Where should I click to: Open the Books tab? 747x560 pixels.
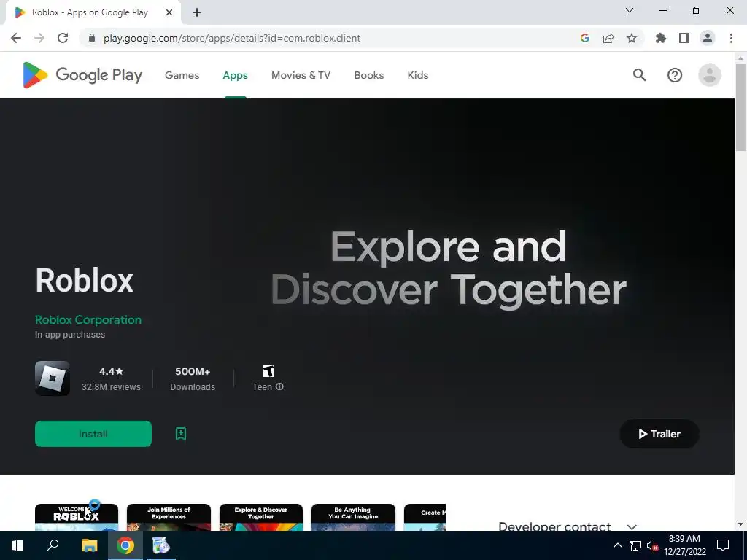368,75
